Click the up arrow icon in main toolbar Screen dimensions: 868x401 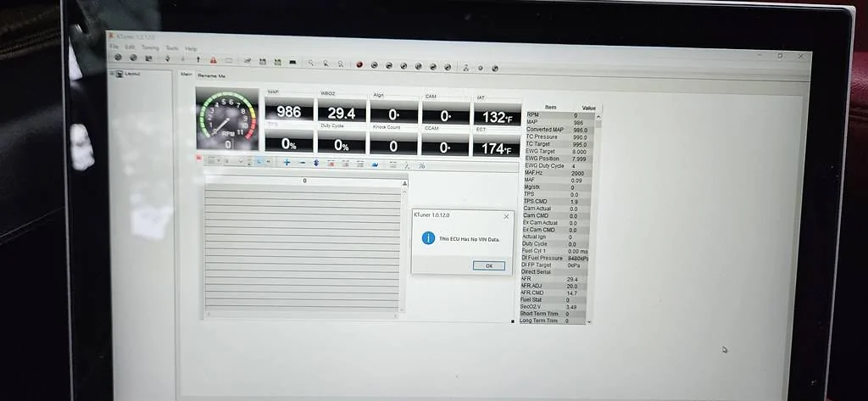[198, 59]
